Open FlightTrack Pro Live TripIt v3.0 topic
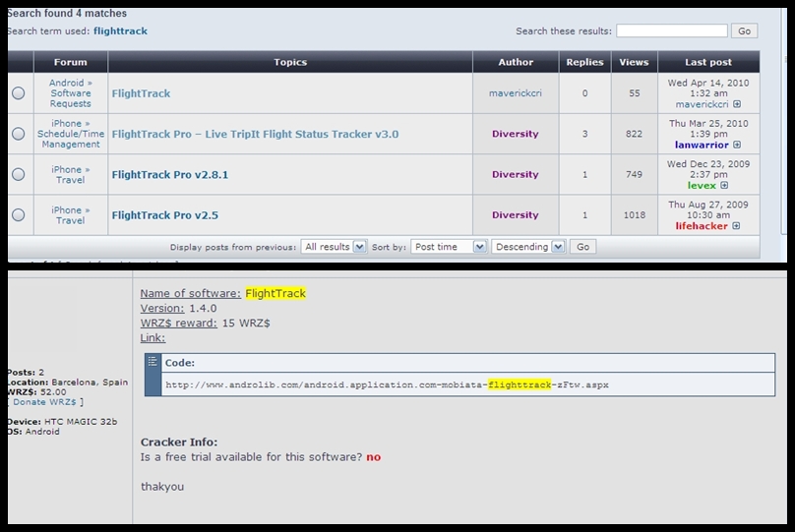The height and width of the screenshot is (532, 795). pos(255,134)
